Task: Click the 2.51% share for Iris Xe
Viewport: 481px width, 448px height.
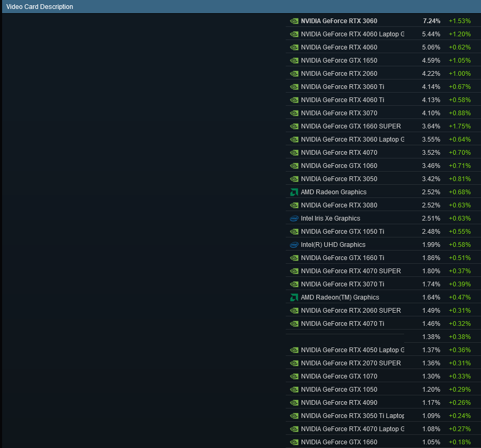Action: (x=431, y=218)
